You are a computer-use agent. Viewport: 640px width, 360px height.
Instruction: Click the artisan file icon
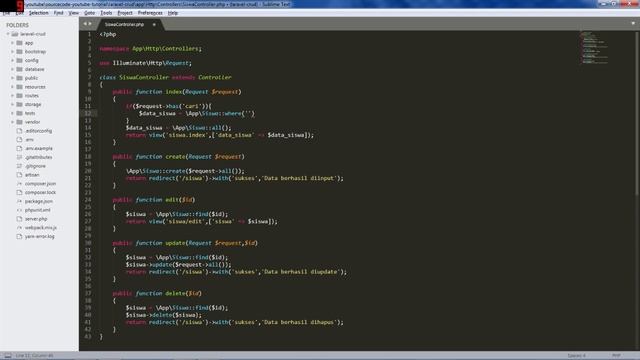pos(19,175)
